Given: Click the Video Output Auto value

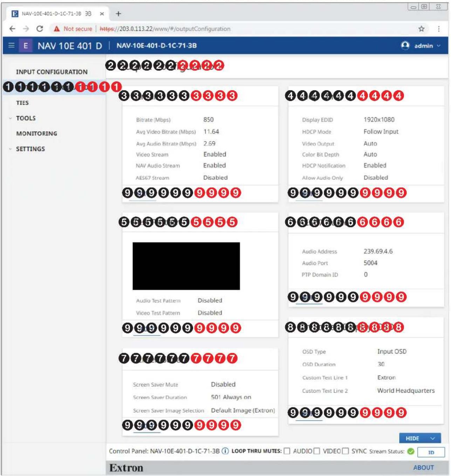Looking at the screenshot, I should click(370, 144).
